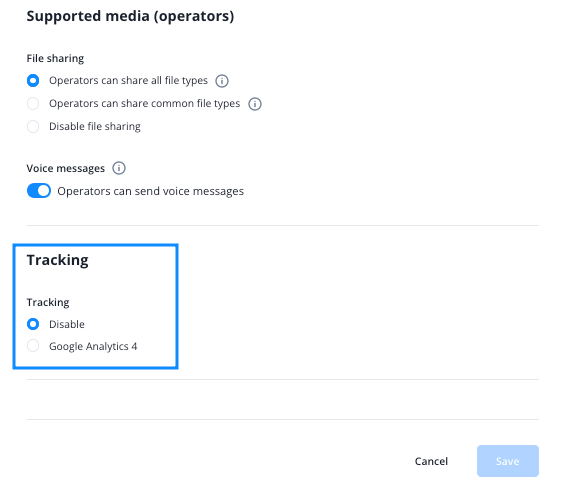Enable the Google Analytics 4 radio button
585x488 pixels.
coord(33,346)
